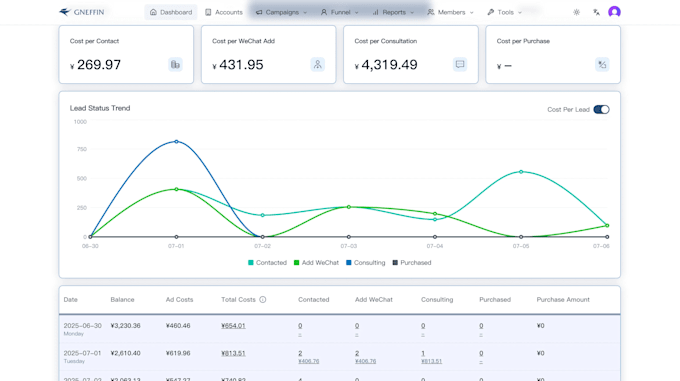This screenshot has width=680, height=381.
Task: Click the Cost per Purchase percent icon
Action: 602,65
